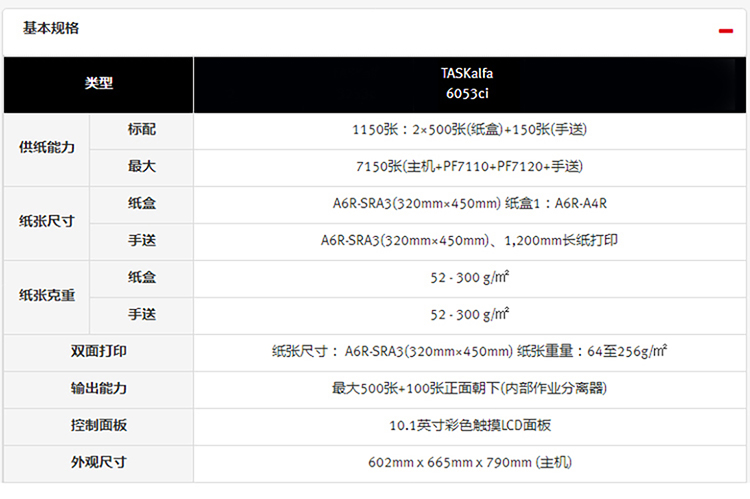
Task: Select the 输出能力 row label
Action: (98, 388)
